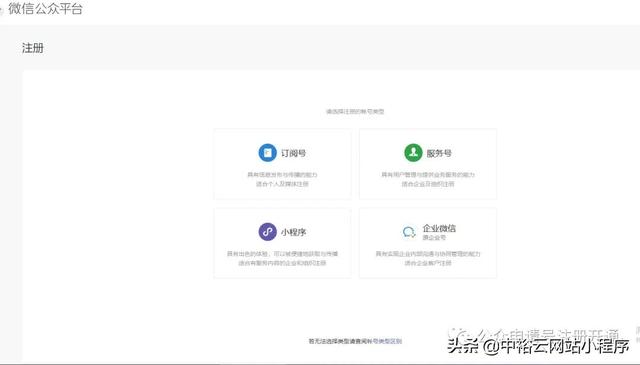Click the purple 小程序 link icon
The image size is (640, 365).
(267, 232)
